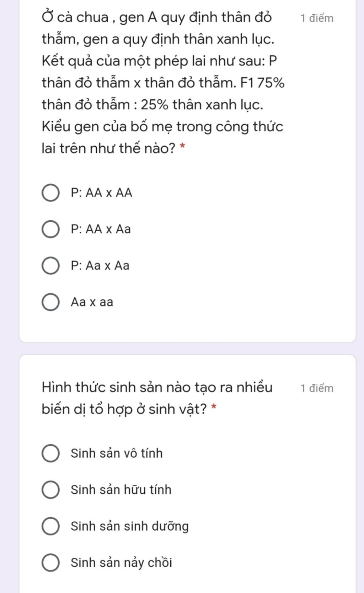Select the Sinh sản vô tính radio button

click(x=50, y=453)
